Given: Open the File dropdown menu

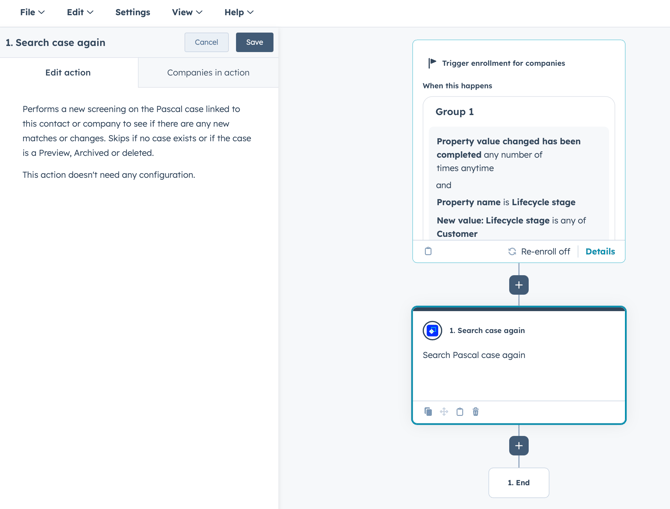Looking at the screenshot, I should pos(32,13).
